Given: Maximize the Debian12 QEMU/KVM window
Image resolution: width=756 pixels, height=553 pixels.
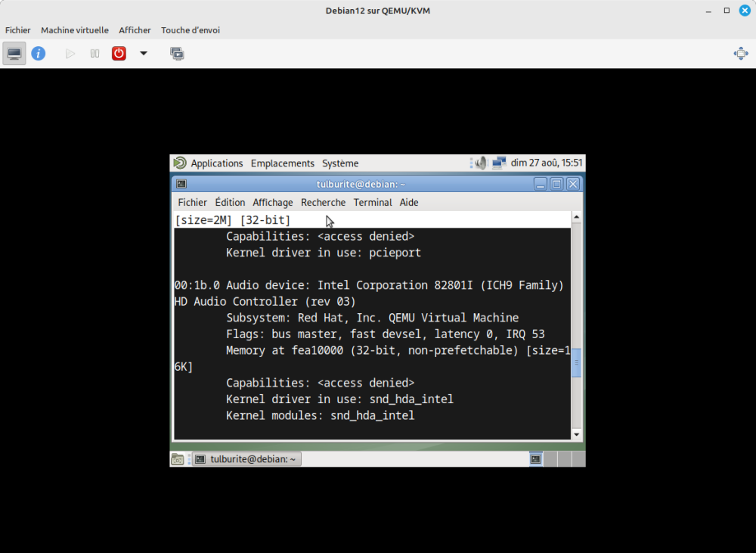Looking at the screenshot, I should tap(727, 11).
